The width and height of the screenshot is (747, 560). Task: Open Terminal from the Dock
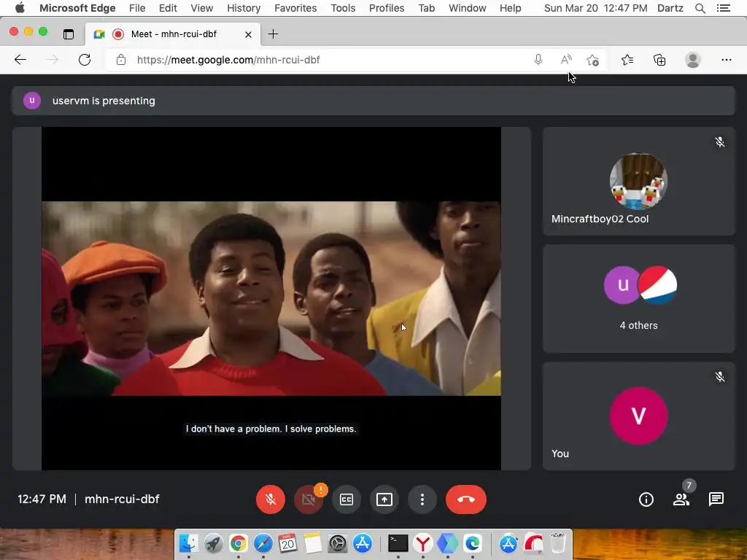398,542
